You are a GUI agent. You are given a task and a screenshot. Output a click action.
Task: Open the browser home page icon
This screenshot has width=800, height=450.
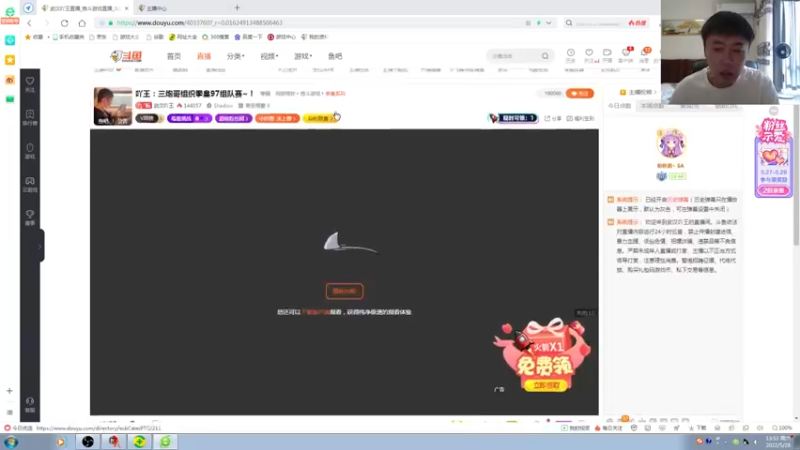(82, 23)
